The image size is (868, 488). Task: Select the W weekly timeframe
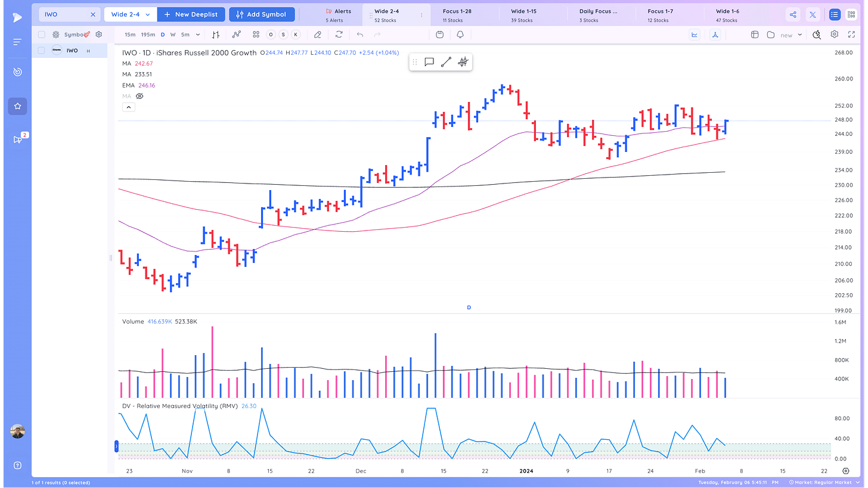coord(173,35)
